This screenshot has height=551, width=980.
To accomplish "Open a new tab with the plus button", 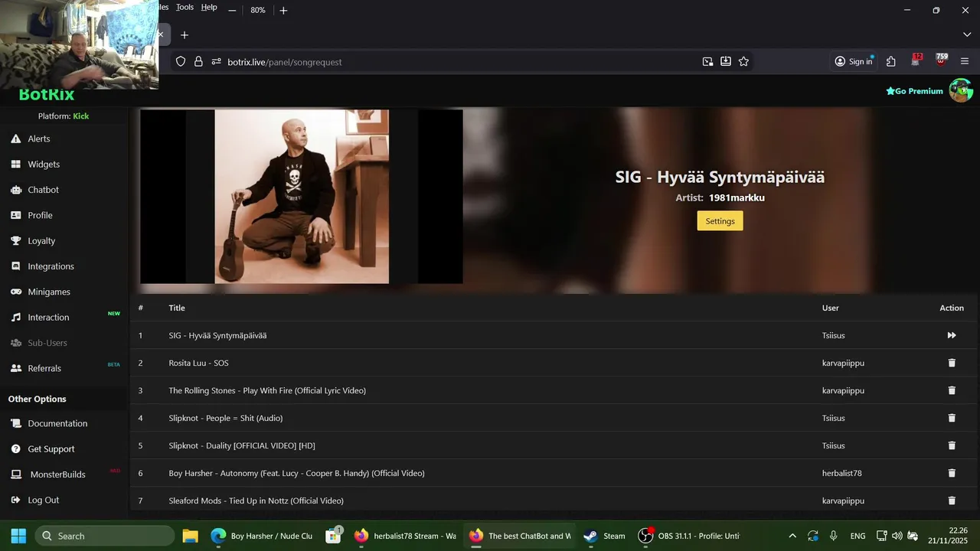I will (x=185, y=35).
